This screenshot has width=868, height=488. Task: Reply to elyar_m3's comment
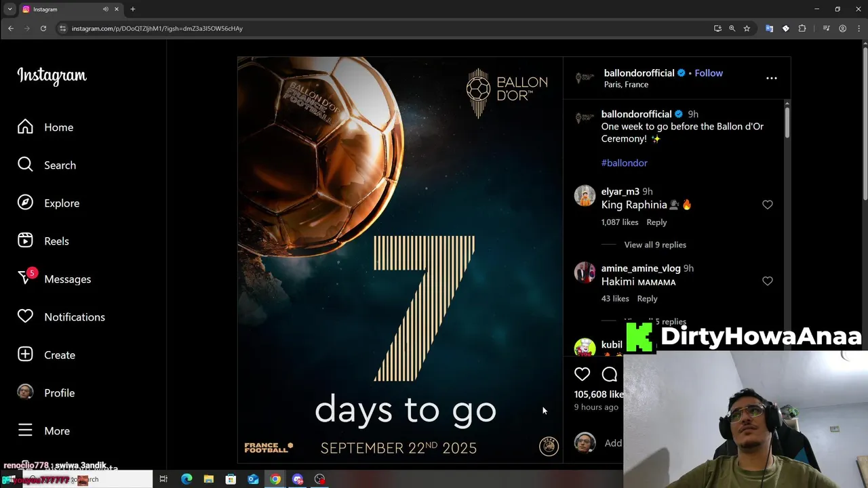656,222
